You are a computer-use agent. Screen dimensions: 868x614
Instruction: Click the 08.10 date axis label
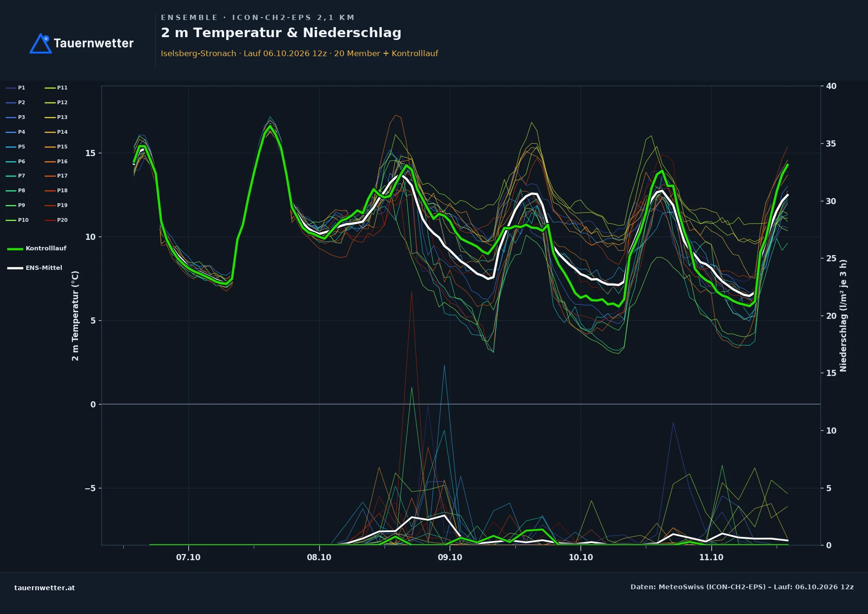pyautogui.click(x=319, y=557)
